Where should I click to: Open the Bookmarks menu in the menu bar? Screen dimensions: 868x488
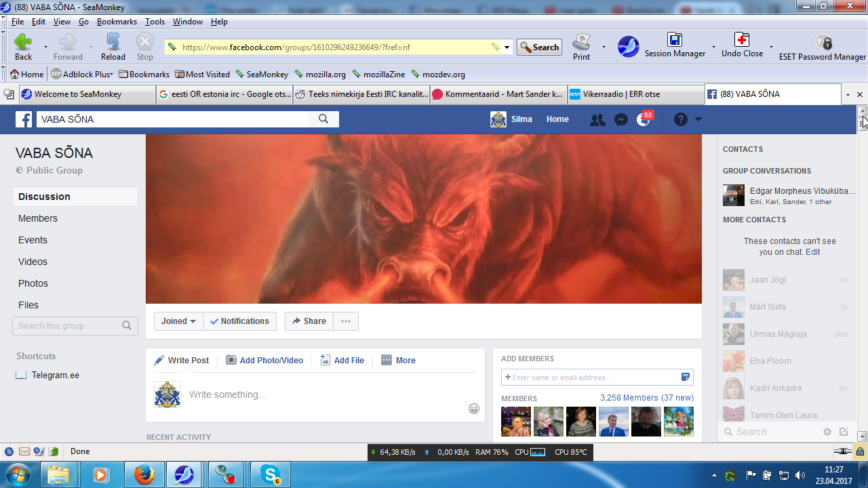(117, 22)
